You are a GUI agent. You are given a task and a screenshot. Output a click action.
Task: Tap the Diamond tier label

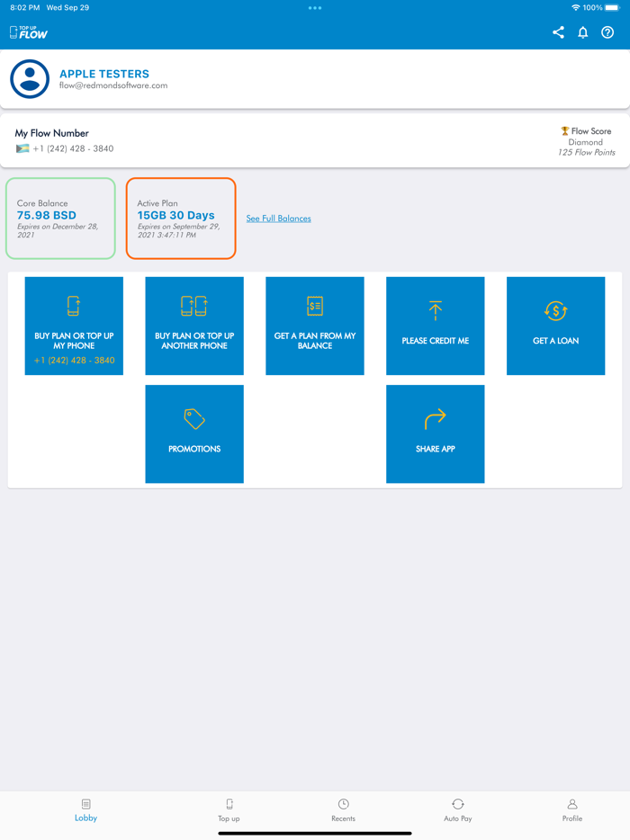(x=586, y=142)
